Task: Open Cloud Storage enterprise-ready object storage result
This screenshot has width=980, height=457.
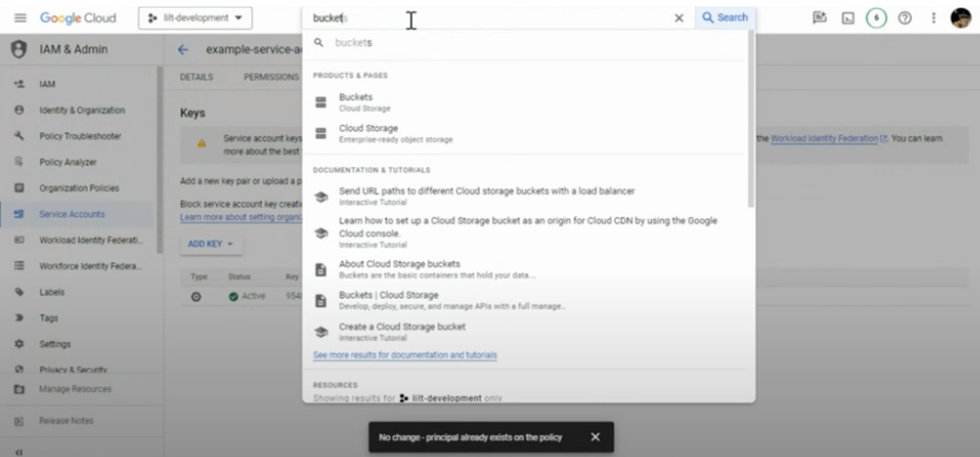Action: [525, 133]
